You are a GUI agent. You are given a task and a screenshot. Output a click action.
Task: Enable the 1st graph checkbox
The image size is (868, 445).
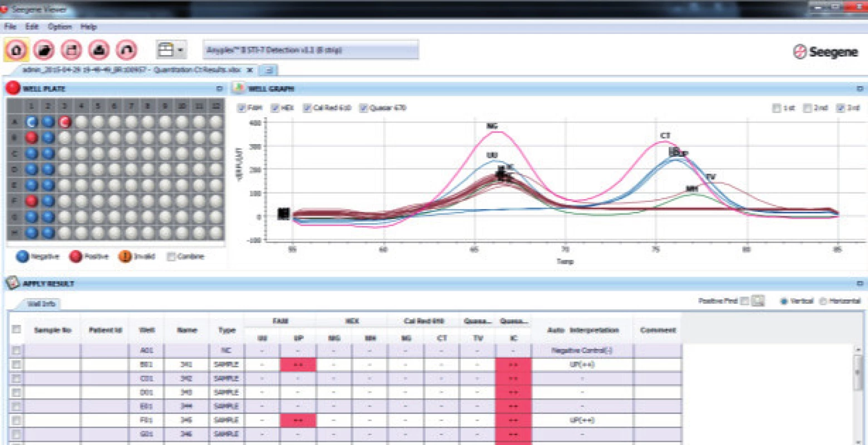point(776,108)
